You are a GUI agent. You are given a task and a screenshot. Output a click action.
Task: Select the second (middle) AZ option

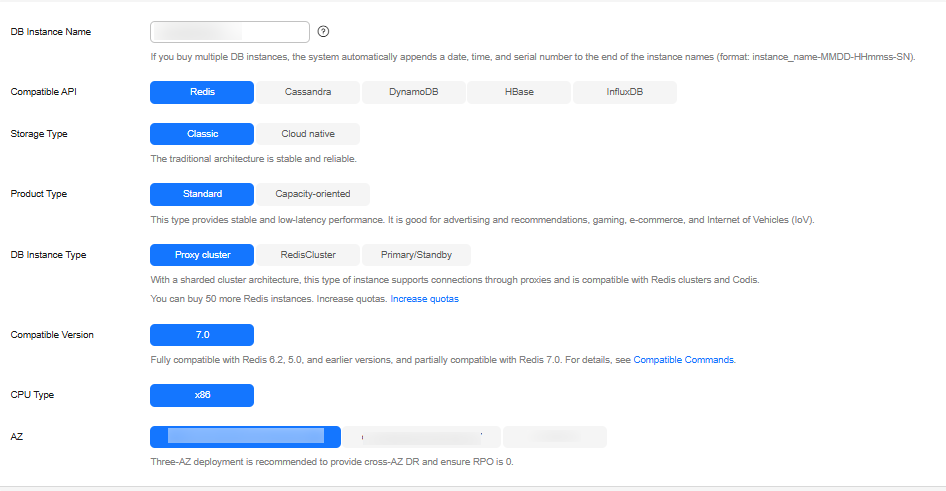pos(422,437)
